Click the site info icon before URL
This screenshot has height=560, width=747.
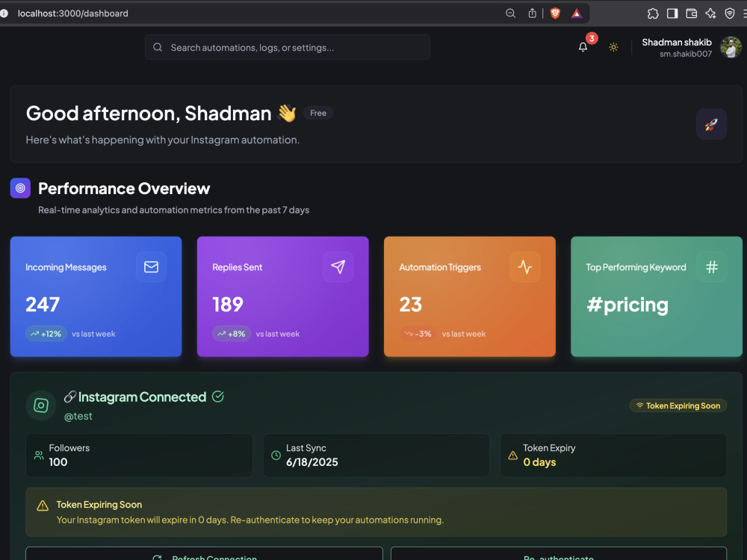(x=4, y=13)
